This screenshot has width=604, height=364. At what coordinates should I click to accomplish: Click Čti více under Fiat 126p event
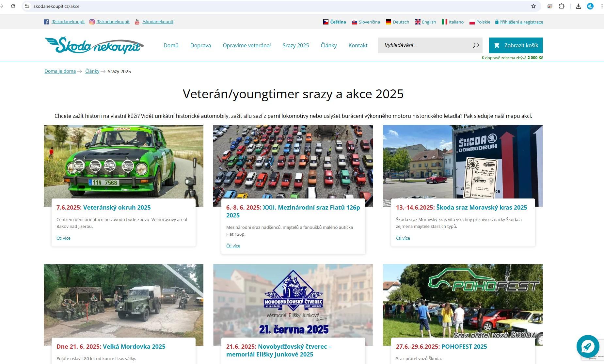pyautogui.click(x=233, y=246)
